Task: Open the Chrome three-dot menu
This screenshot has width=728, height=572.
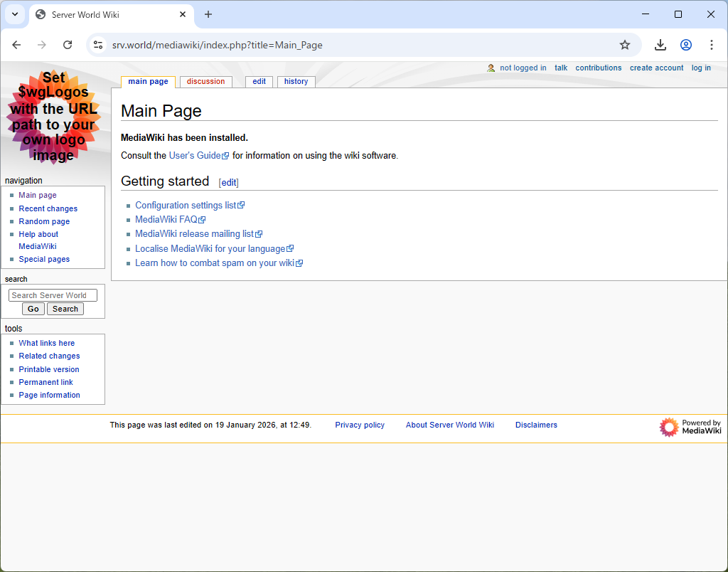Action: tap(711, 45)
